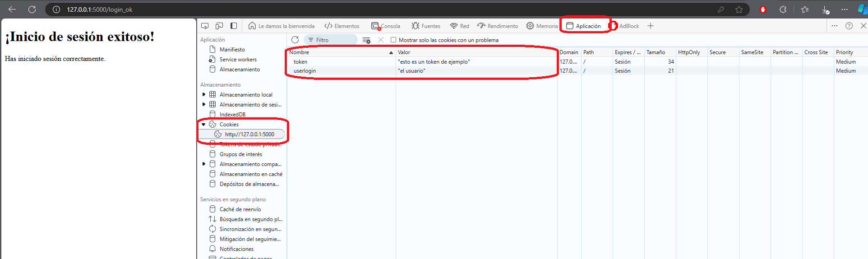
Task: Expand Almacenamiento de sesión tree node
Action: coord(204,105)
